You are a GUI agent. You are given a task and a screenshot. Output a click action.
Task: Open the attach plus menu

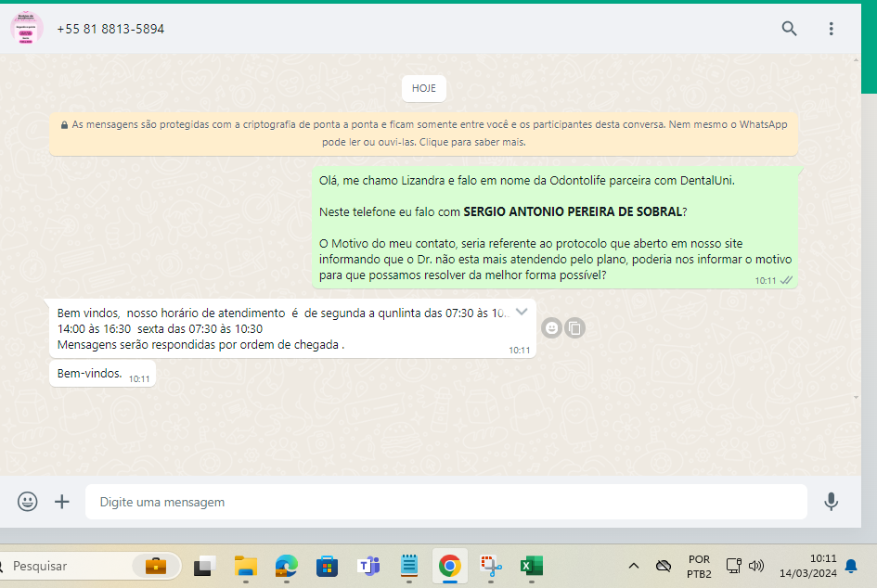pos(62,502)
